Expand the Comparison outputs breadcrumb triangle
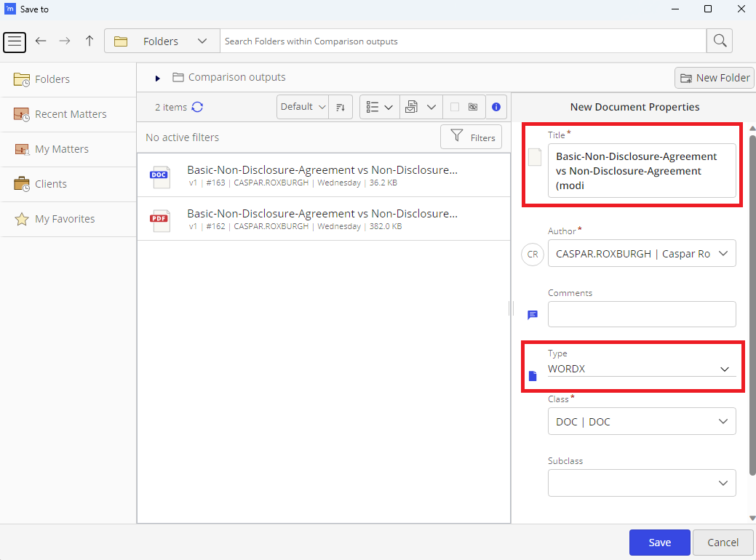756x560 pixels. [157, 77]
